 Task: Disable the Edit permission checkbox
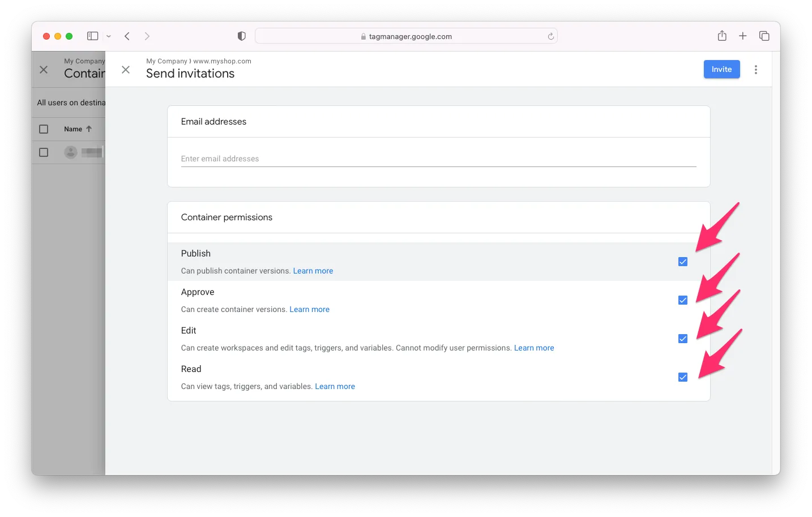(x=683, y=339)
